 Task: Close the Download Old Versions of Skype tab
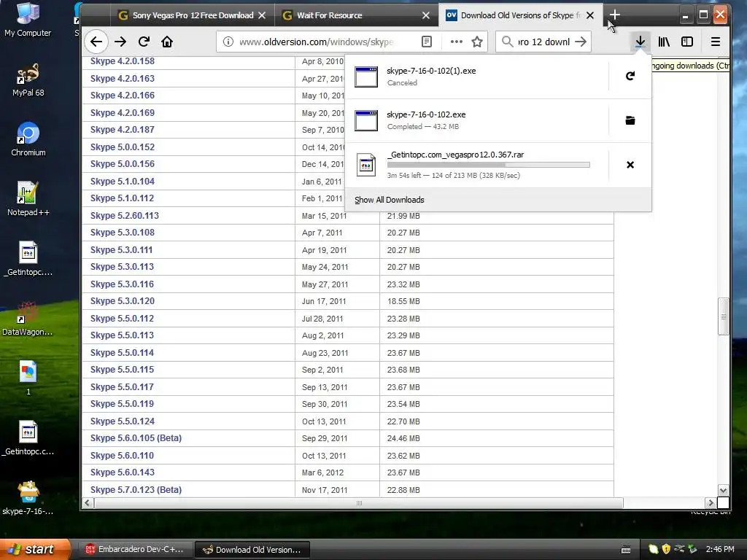coord(589,15)
